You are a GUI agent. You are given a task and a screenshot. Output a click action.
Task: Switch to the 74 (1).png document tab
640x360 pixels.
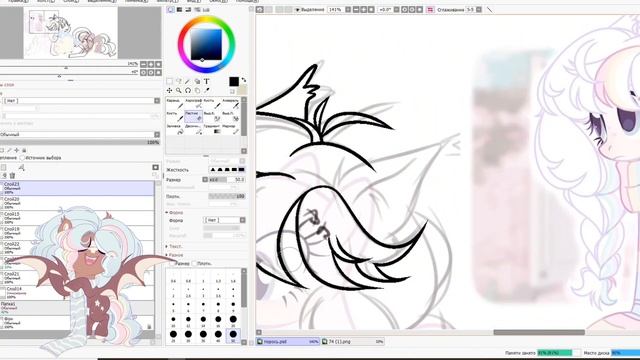(353, 342)
